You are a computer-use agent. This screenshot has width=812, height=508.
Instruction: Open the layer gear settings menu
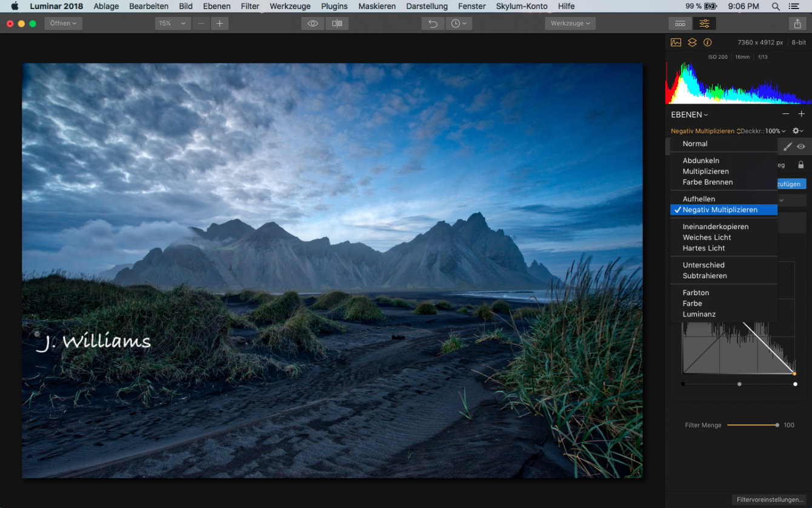798,131
